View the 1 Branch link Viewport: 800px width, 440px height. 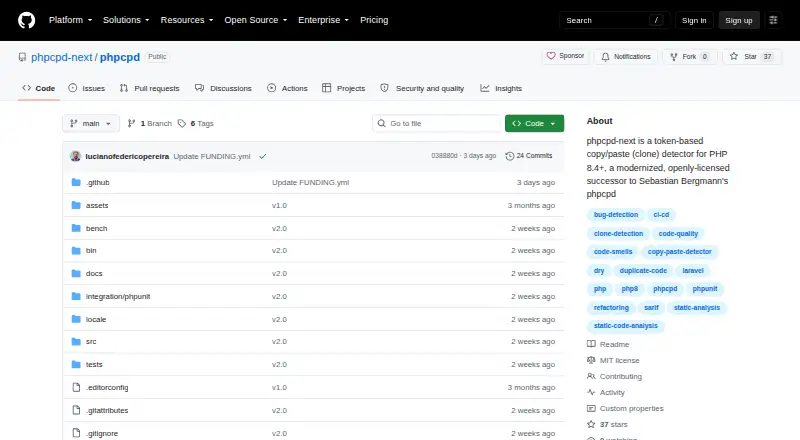point(149,124)
